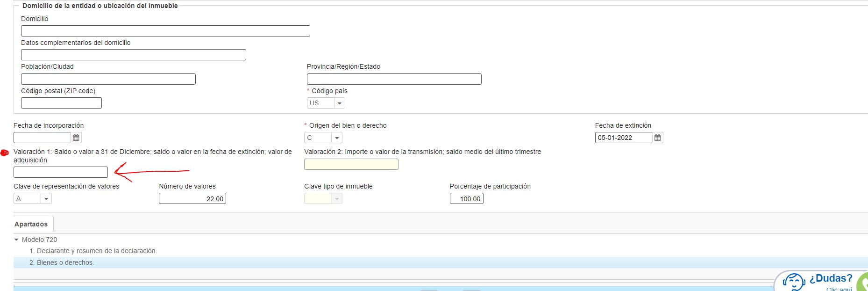Expand the Código país dropdown

pos(340,103)
